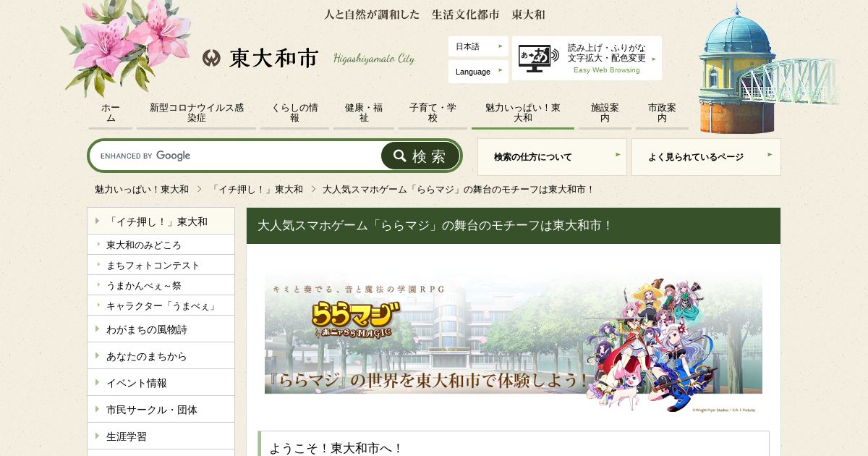Select 日本語 language option
Screen dimensions: 868x456
coord(478,46)
